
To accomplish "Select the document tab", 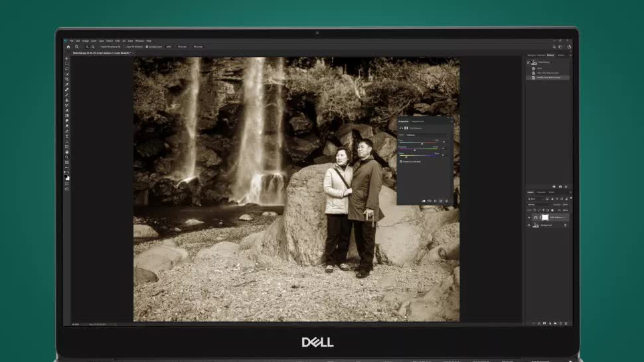I will (x=102, y=53).
